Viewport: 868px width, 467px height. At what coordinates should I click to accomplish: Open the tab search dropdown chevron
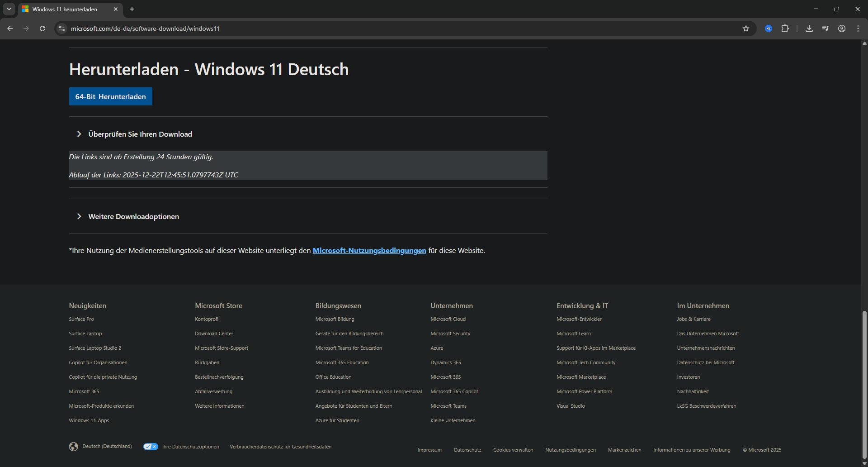tap(9, 9)
